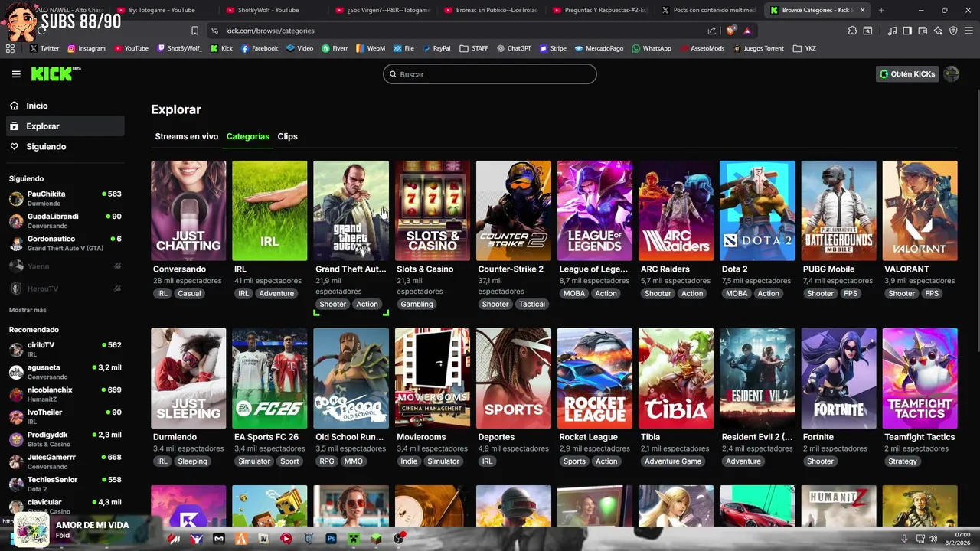Toggle the browser sidebar panel icon
The image size is (980, 551).
(907, 31)
